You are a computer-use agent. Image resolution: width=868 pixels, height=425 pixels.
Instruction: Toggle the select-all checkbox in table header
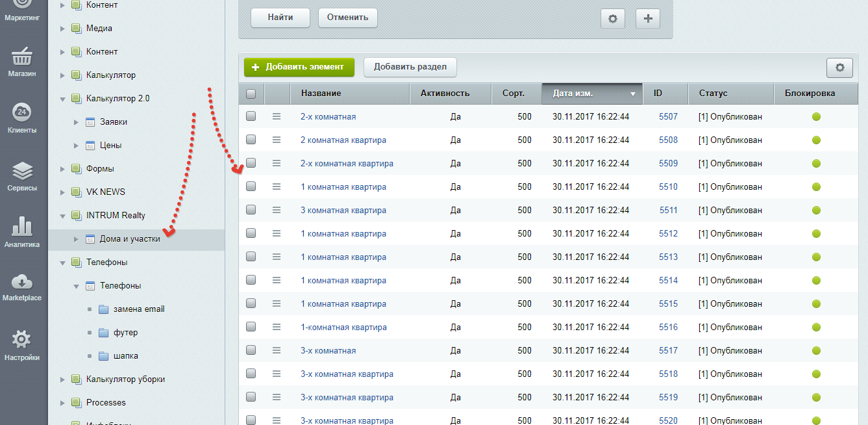pyautogui.click(x=251, y=94)
